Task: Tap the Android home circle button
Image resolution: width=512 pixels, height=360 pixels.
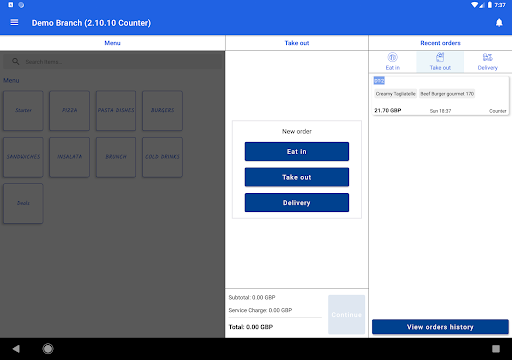Action: pyautogui.click(x=48, y=349)
